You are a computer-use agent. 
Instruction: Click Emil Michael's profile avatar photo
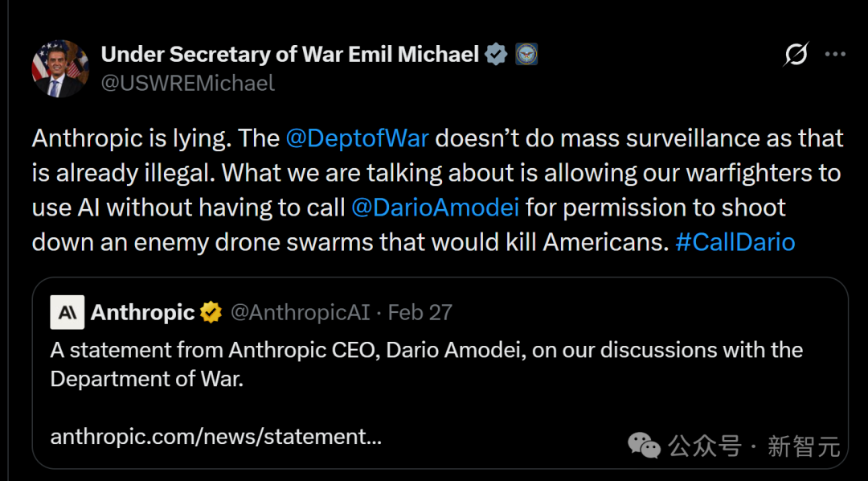60,68
